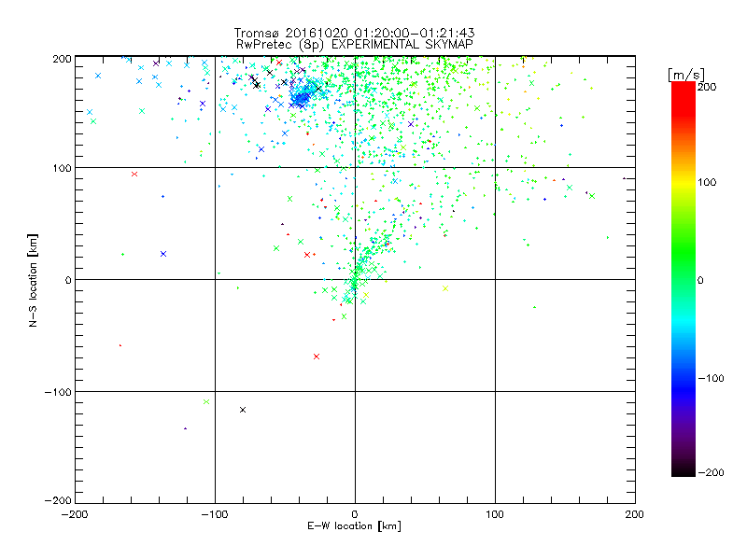The image size is (747, 560).
Task: Click the vertical velocity color bar
Action: coord(684,278)
